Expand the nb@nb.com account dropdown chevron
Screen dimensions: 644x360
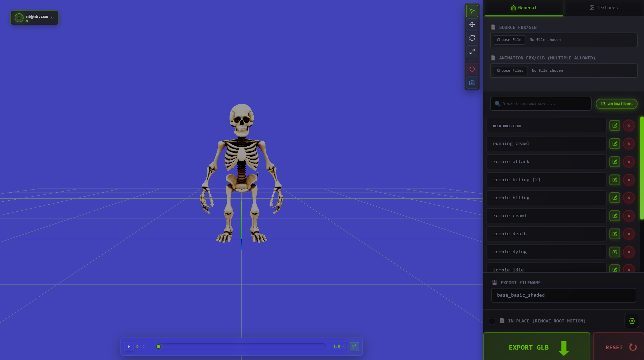click(x=52, y=18)
